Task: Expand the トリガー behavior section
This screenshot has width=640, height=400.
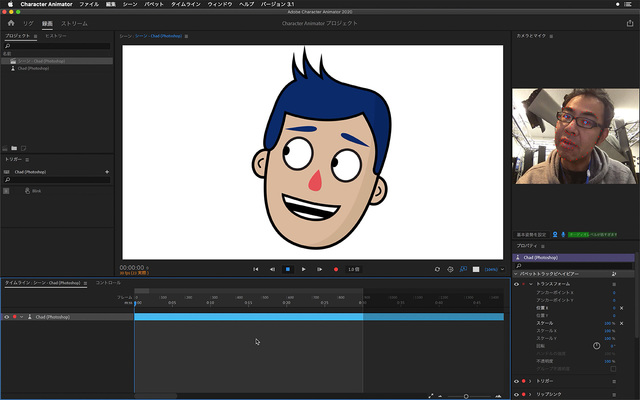Action: point(532,381)
